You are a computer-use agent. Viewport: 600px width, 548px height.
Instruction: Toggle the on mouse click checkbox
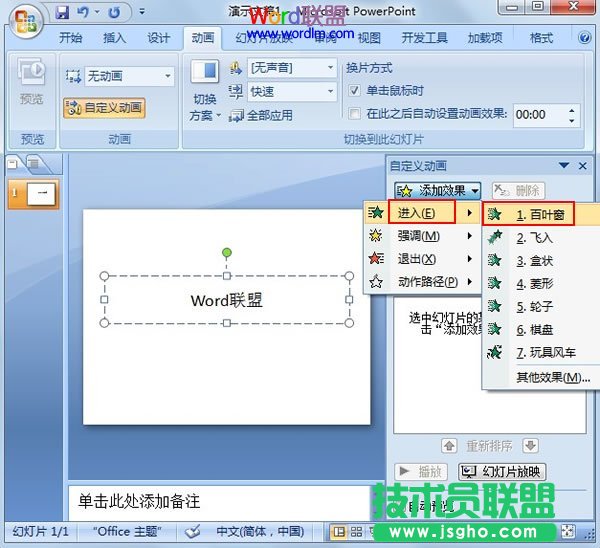(x=355, y=90)
